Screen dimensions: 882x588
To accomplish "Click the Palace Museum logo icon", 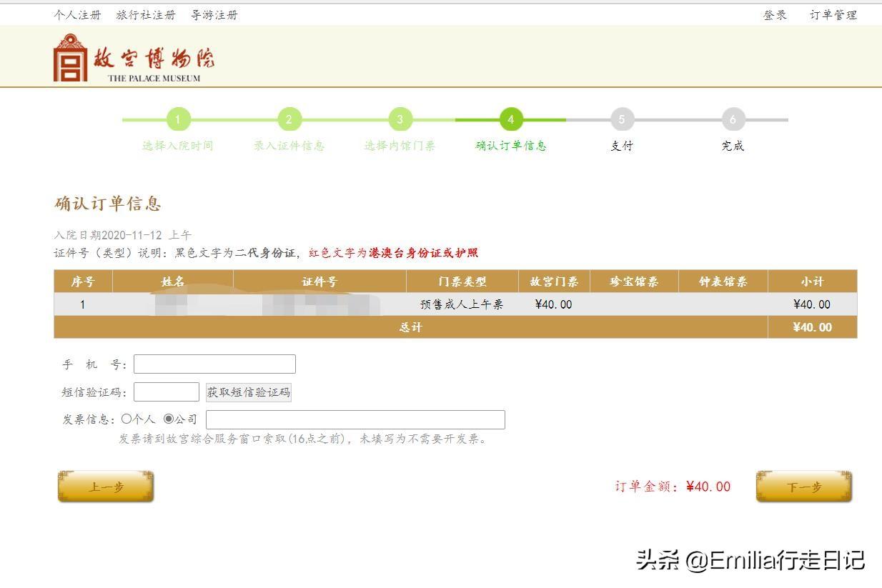I will [68, 57].
